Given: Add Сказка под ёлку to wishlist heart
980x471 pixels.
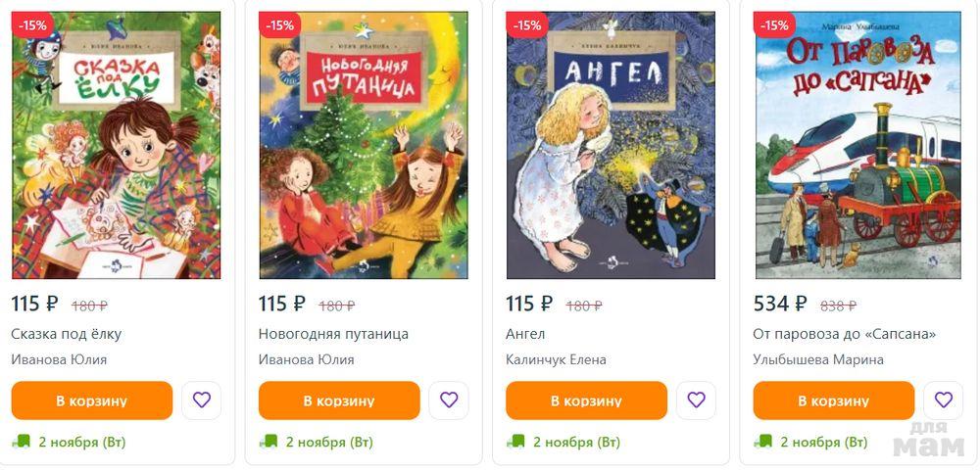Looking at the screenshot, I should tap(201, 400).
